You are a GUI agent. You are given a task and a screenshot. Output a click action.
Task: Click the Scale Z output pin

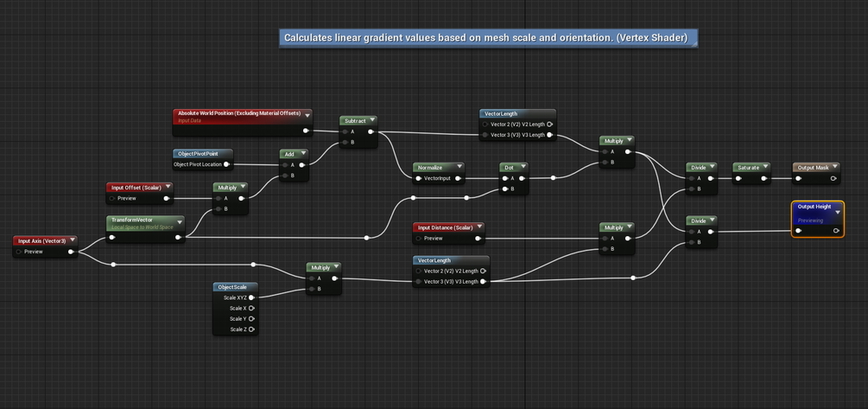point(251,329)
